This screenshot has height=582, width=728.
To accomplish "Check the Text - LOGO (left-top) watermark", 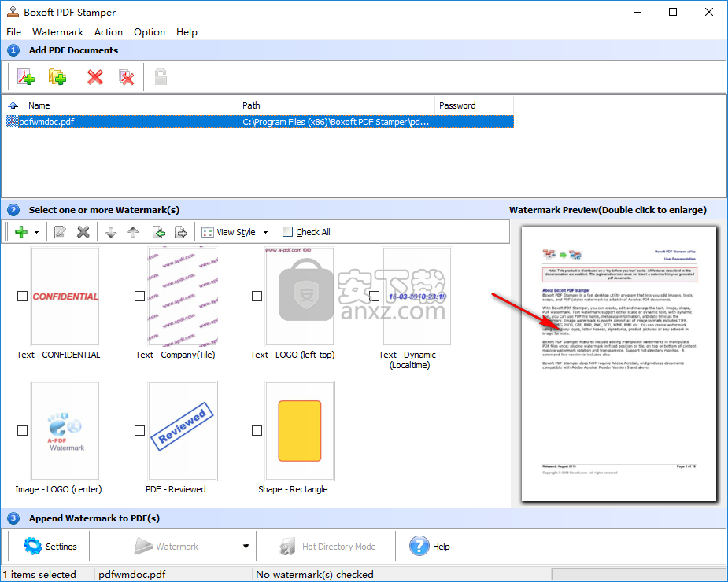I will (257, 296).
